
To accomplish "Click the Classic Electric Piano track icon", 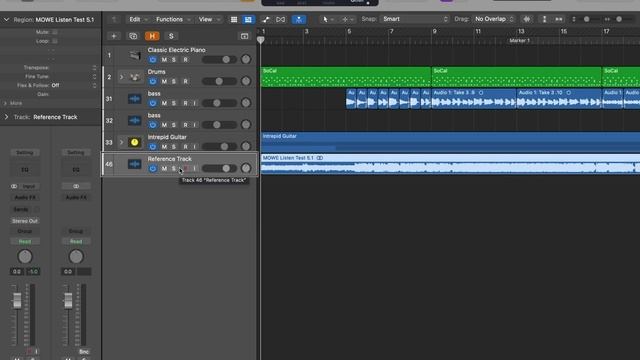I will 135,55.
